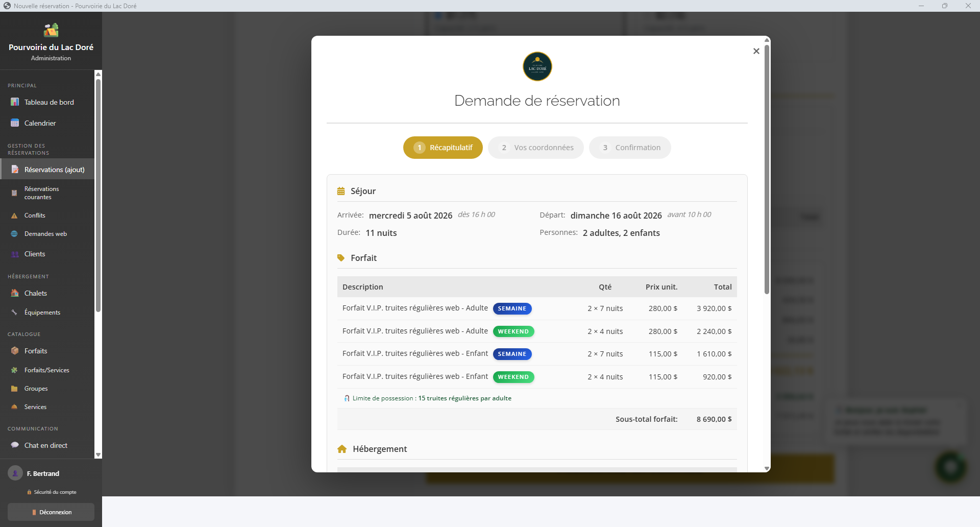The width and height of the screenshot is (980, 527).
Task: Open Demandes web globe icon
Action: coord(14,234)
